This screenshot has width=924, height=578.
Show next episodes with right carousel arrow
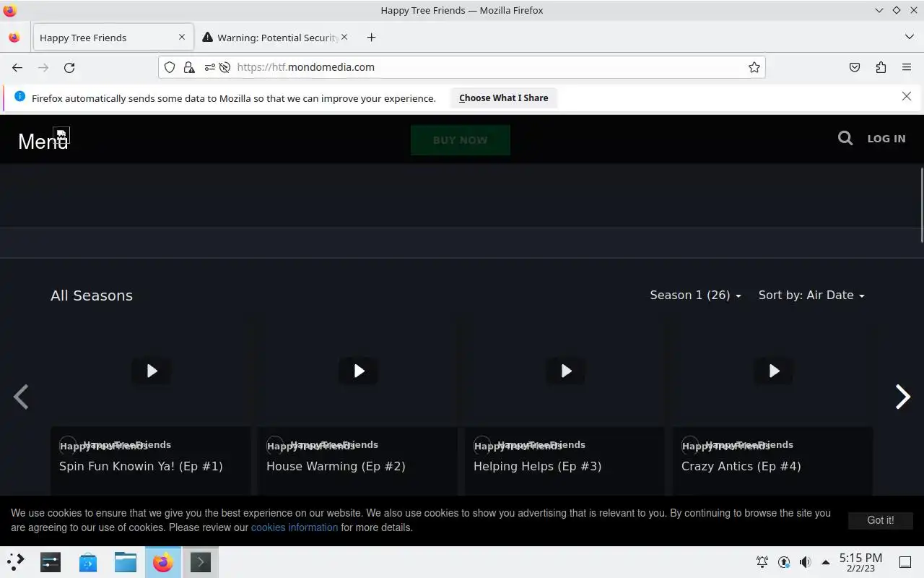pos(902,397)
